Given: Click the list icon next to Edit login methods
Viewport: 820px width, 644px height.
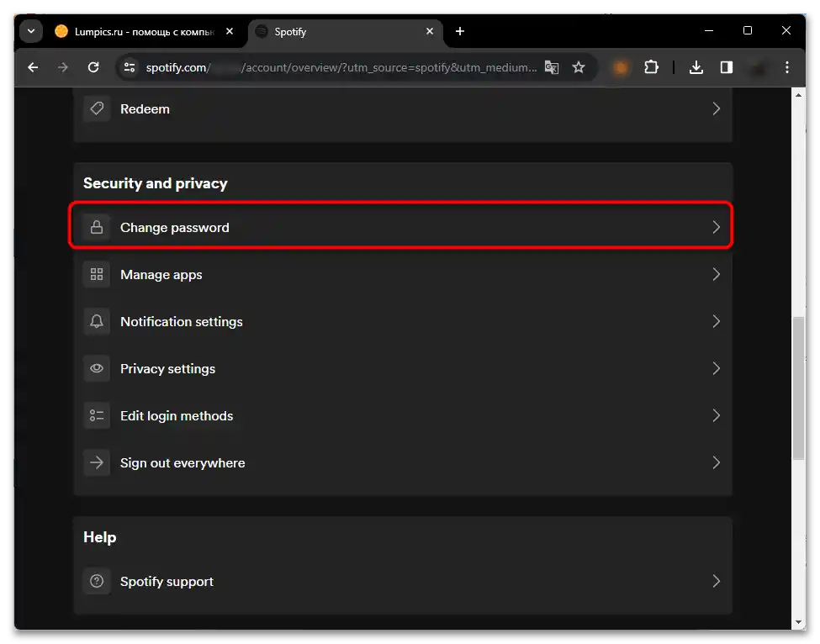Looking at the screenshot, I should [97, 415].
